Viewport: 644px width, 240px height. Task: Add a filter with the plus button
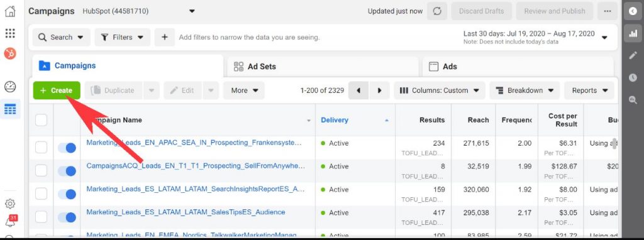point(164,37)
